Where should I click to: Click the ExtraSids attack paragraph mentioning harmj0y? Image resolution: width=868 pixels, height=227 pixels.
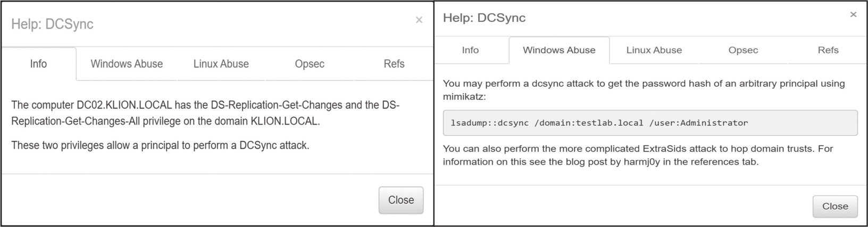[x=638, y=155]
